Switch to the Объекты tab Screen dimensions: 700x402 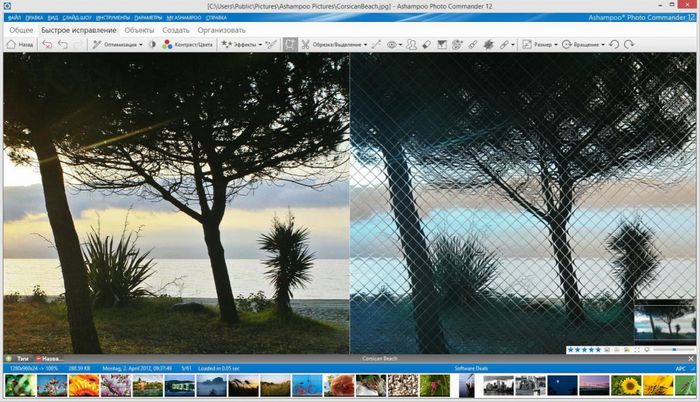(x=138, y=30)
